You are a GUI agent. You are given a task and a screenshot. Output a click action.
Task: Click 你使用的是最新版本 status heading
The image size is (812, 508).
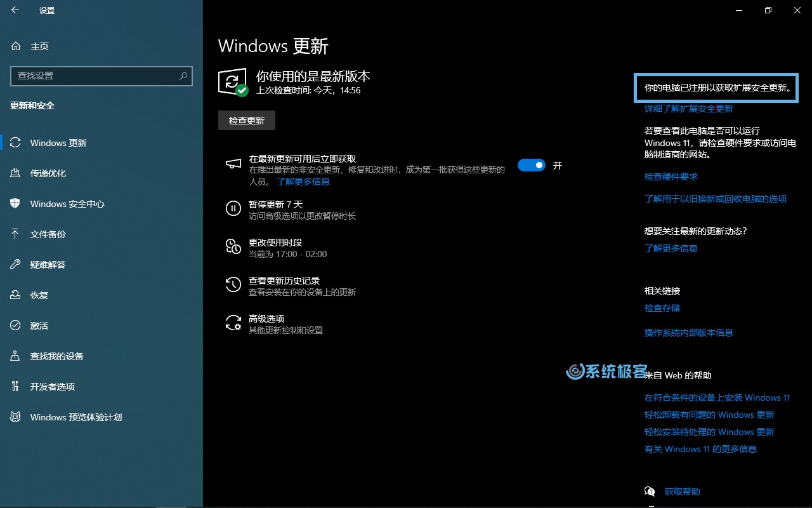pyautogui.click(x=313, y=76)
